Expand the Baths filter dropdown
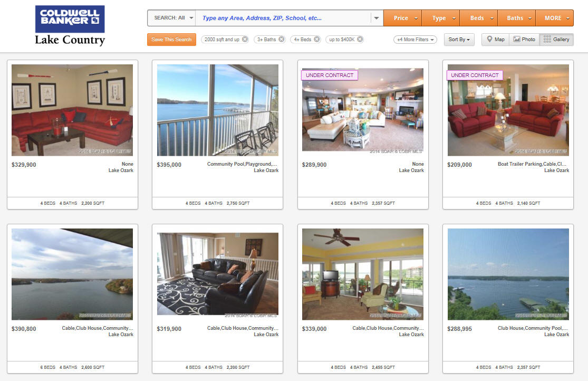 [x=517, y=18]
